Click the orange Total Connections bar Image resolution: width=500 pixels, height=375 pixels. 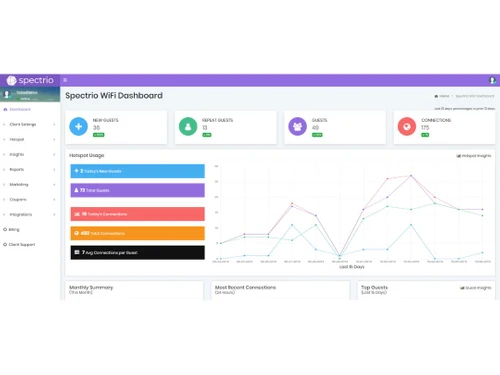pyautogui.click(x=137, y=233)
